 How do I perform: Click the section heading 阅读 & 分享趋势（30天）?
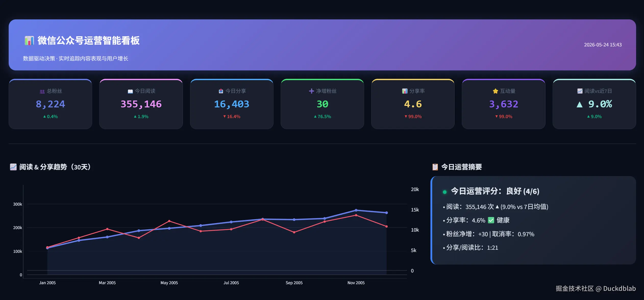(55, 167)
